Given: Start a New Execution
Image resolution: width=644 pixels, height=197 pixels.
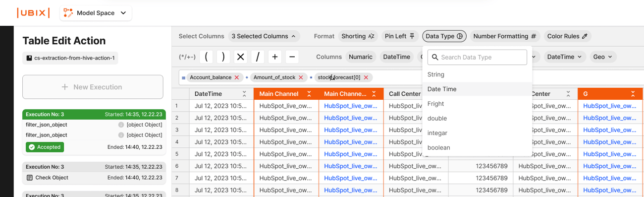Looking at the screenshot, I should coord(93,87).
